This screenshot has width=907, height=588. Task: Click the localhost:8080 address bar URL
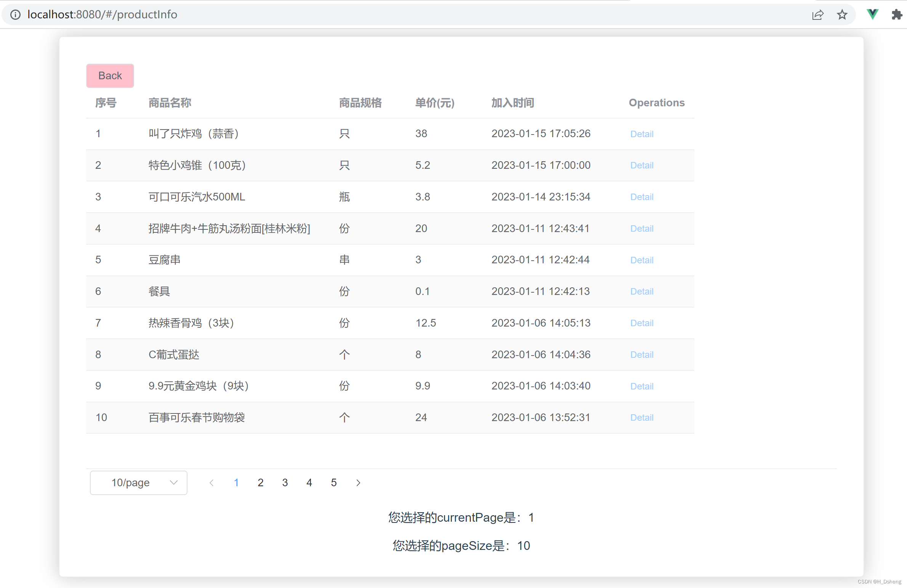tap(102, 14)
